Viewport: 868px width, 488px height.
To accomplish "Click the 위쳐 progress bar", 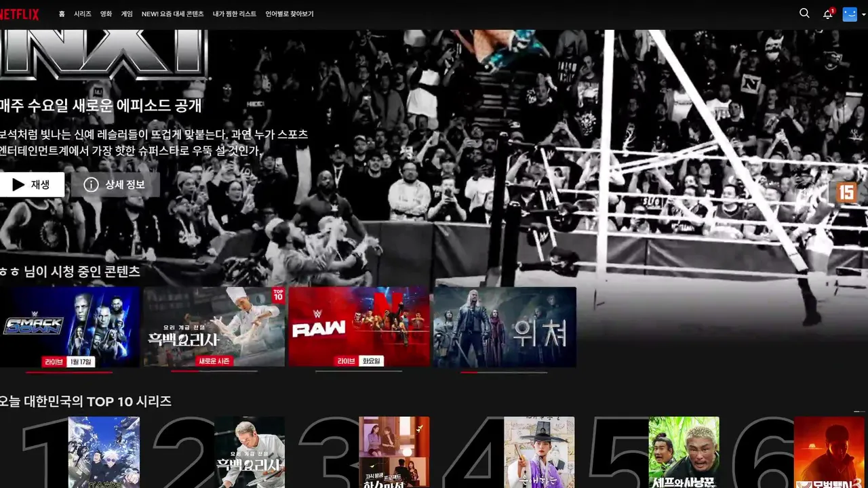I will (x=504, y=372).
